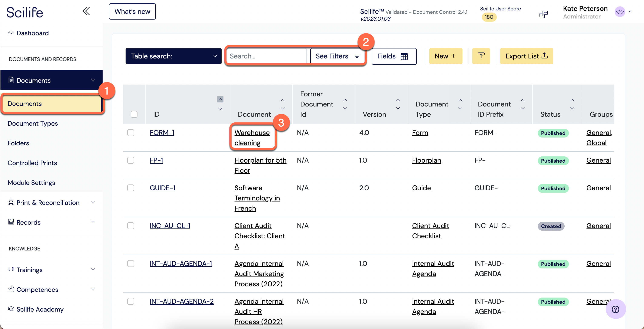Open Software Terminology in French document
The width and height of the screenshot is (644, 329).
tap(257, 198)
